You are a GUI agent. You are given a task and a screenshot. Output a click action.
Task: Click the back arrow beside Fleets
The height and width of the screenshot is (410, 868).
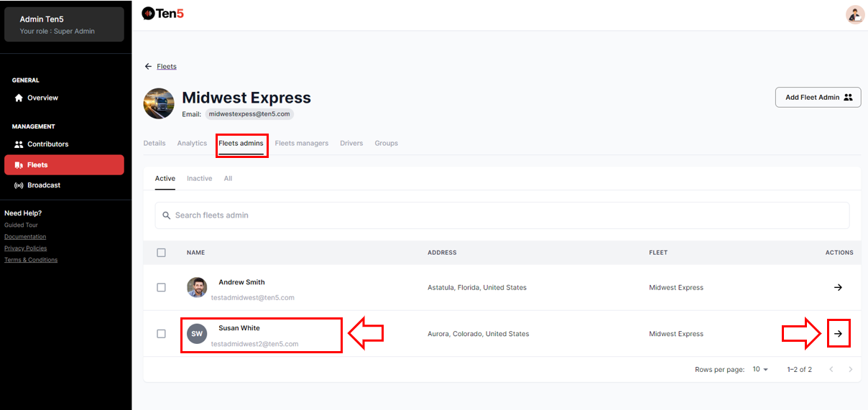pos(148,67)
